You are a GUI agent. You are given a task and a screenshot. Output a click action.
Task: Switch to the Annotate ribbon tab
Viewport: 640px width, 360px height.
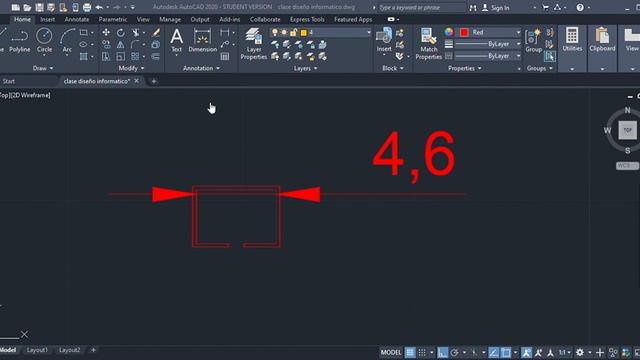pos(77,19)
